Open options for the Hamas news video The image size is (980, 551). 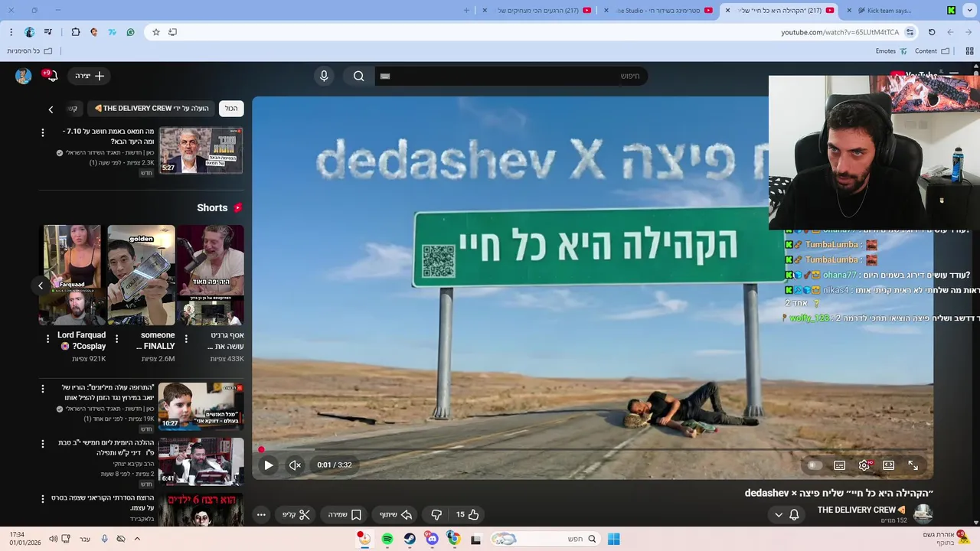point(43,132)
